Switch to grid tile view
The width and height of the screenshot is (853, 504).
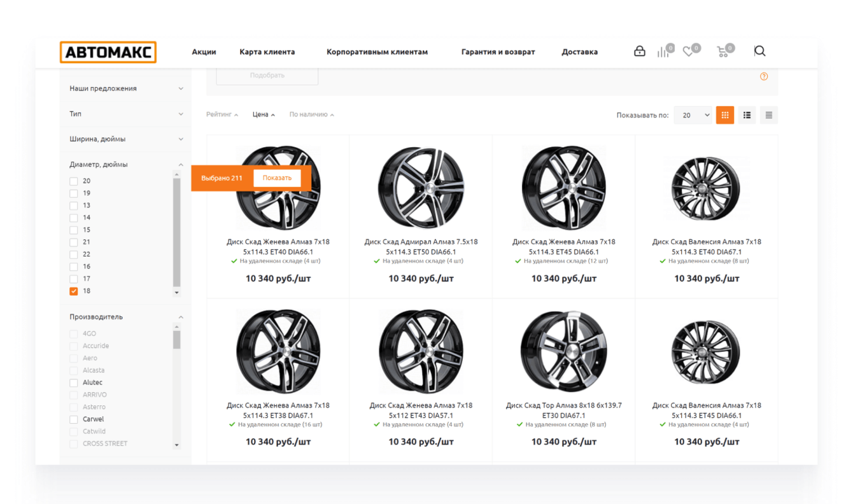724,115
